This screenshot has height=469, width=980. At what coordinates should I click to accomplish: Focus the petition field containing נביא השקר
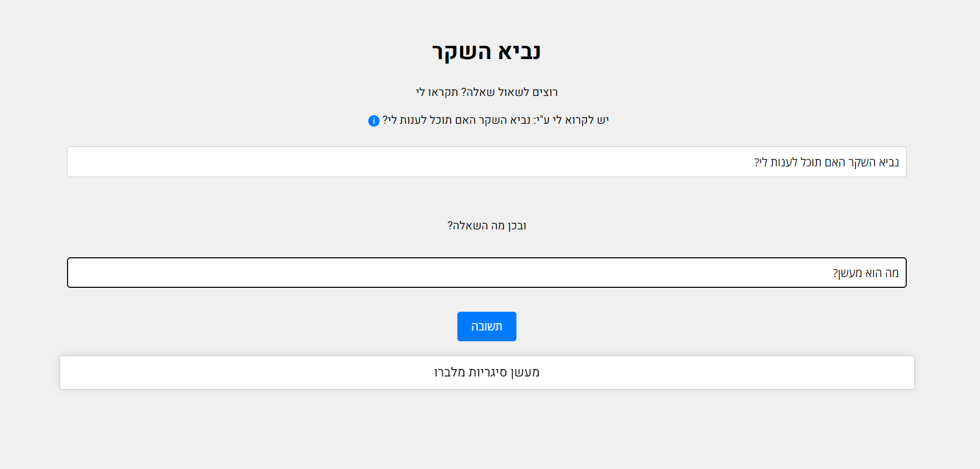point(486,162)
